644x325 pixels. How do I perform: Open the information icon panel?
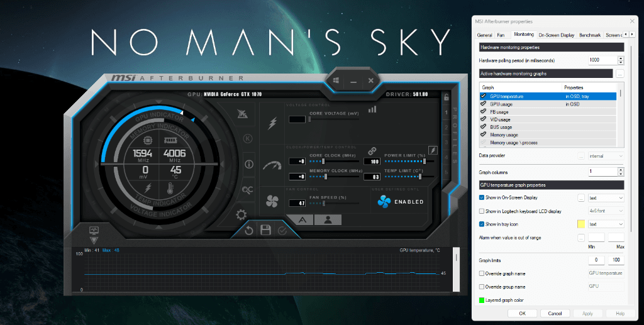(248, 164)
